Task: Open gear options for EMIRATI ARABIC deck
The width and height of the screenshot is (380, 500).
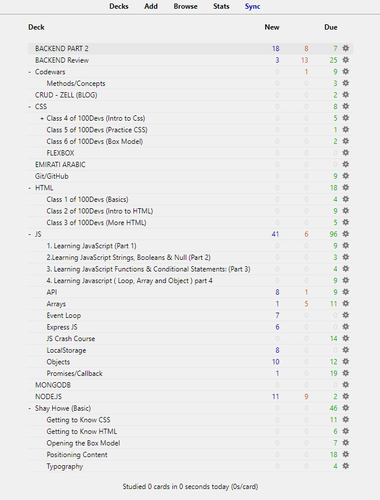Action: click(x=346, y=164)
